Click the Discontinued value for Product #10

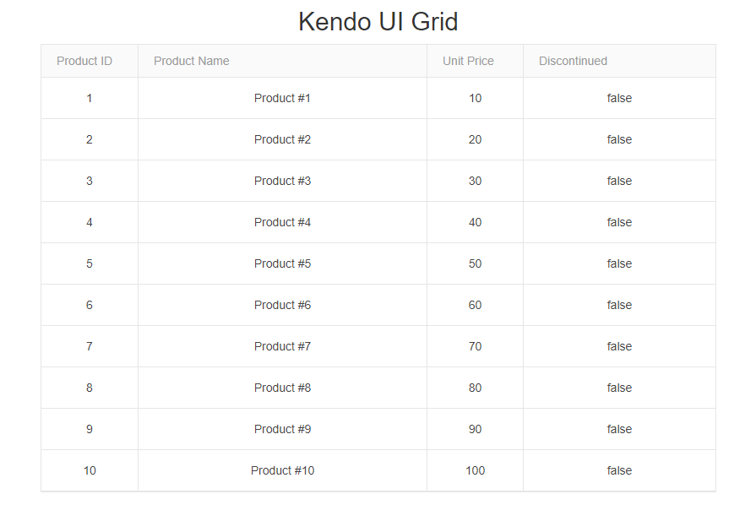[618, 470]
